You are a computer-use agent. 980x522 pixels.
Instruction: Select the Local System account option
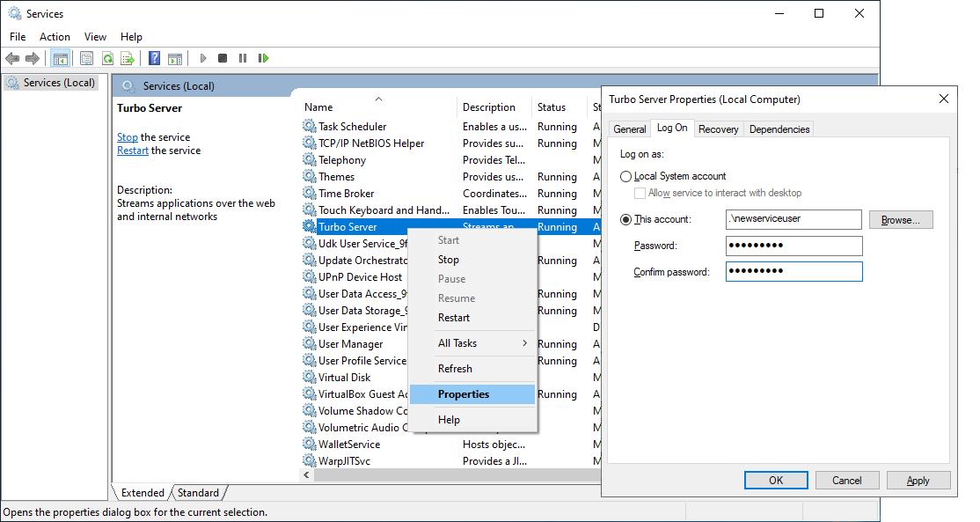coord(625,175)
